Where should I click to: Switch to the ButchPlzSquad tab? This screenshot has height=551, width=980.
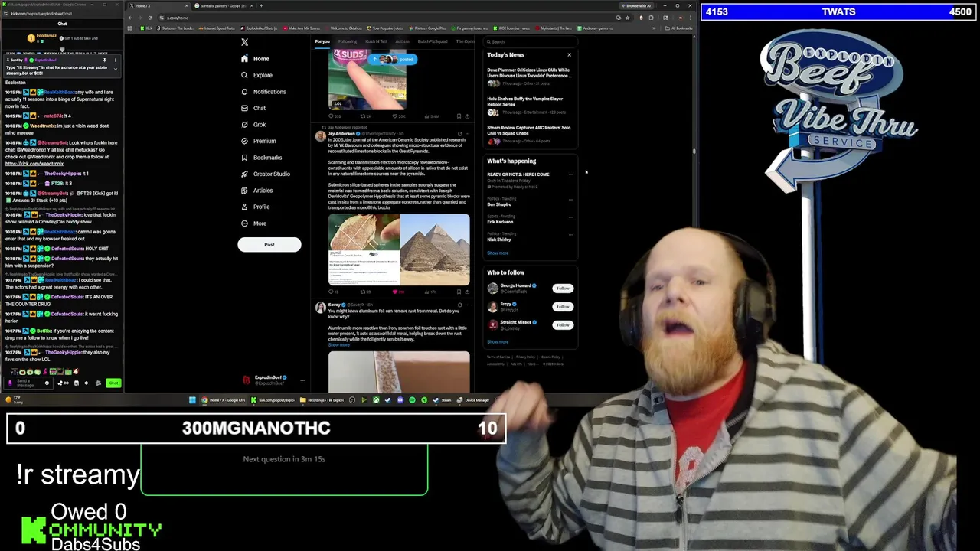pyautogui.click(x=433, y=41)
